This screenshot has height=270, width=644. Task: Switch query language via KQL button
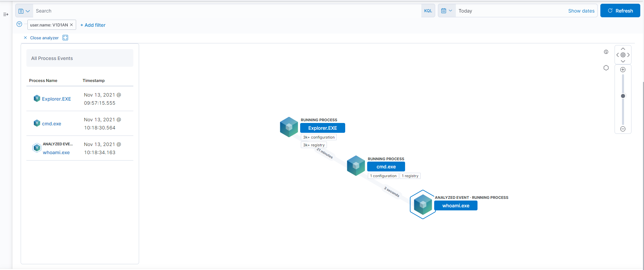(428, 11)
